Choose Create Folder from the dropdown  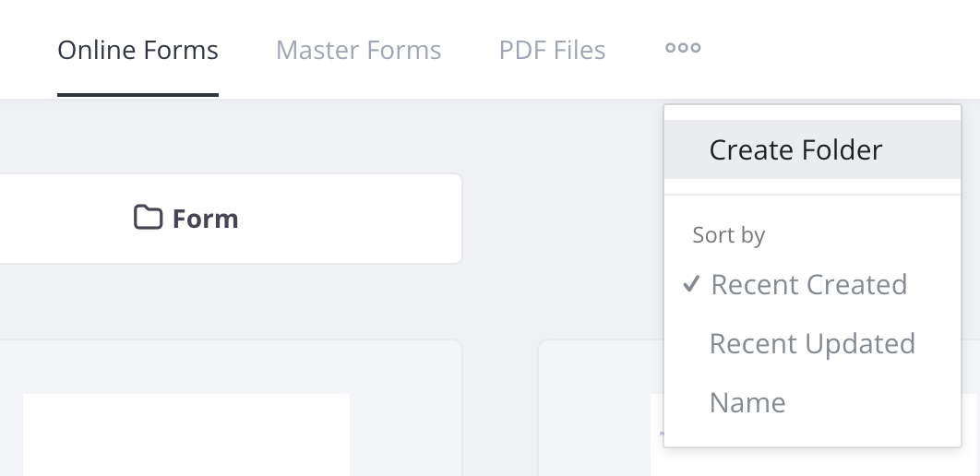click(x=795, y=149)
